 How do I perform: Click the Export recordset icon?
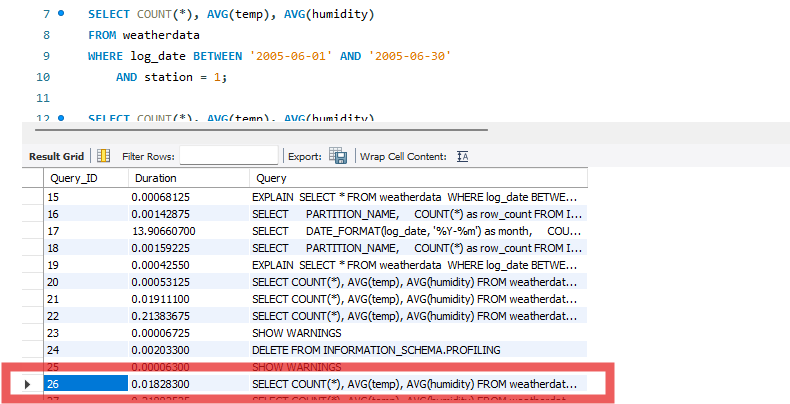339,156
